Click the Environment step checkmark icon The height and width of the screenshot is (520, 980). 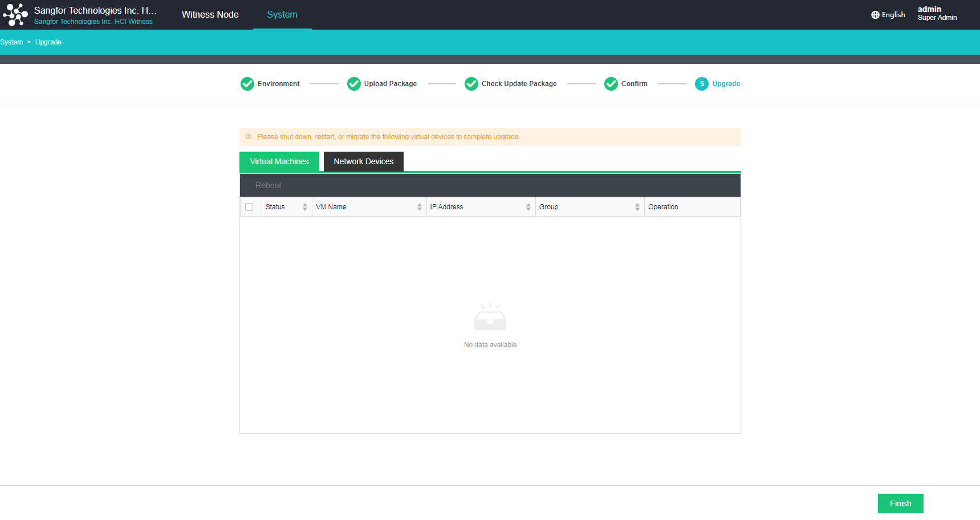point(247,84)
